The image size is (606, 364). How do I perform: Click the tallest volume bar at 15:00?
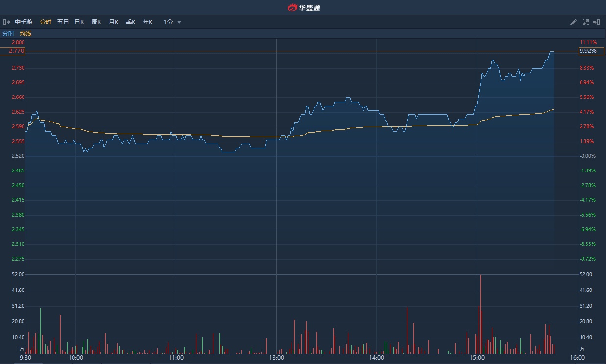pyautogui.click(x=480, y=314)
